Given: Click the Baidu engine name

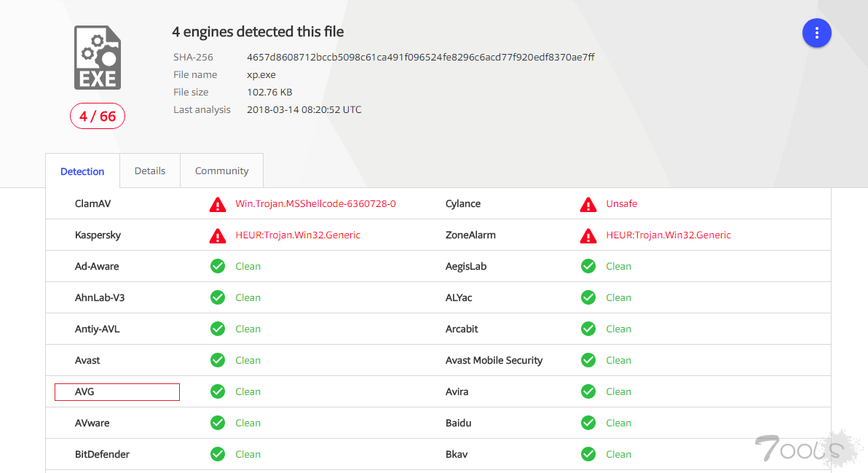Looking at the screenshot, I should [x=458, y=423].
